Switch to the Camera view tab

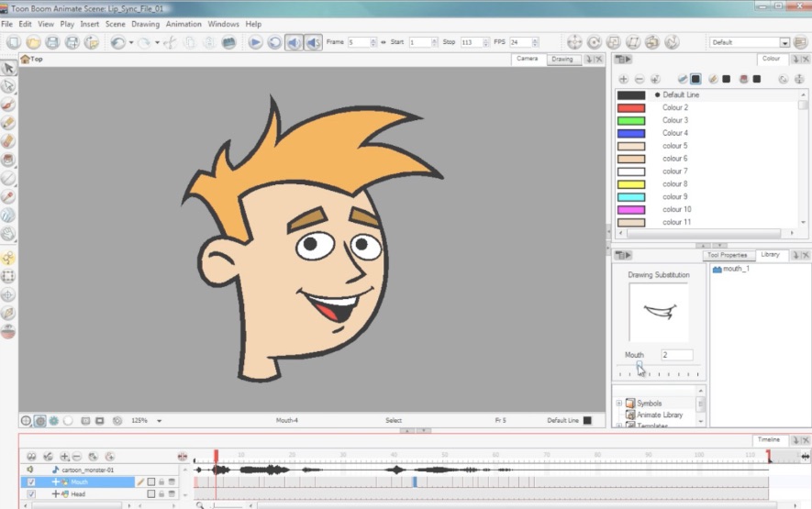pyautogui.click(x=528, y=59)
